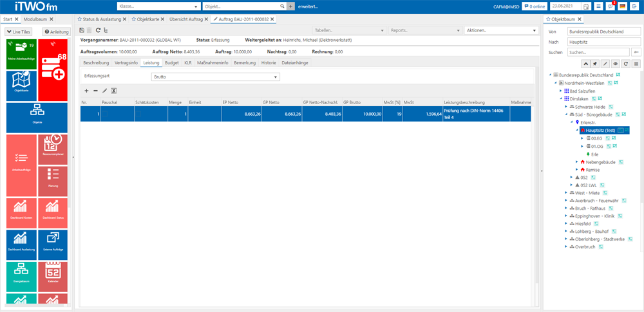Switch to the Dateianhänge tab
The image size is (644, 312).
(x=296, y=63)
